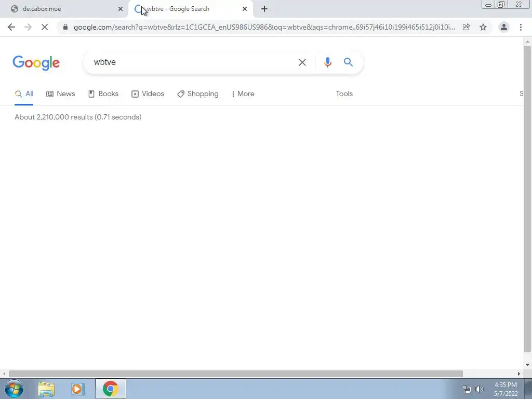Image resolution: width=532 pixels, height=399 pixels.
Task: Click the scroll down arrow
Action: 527,365
